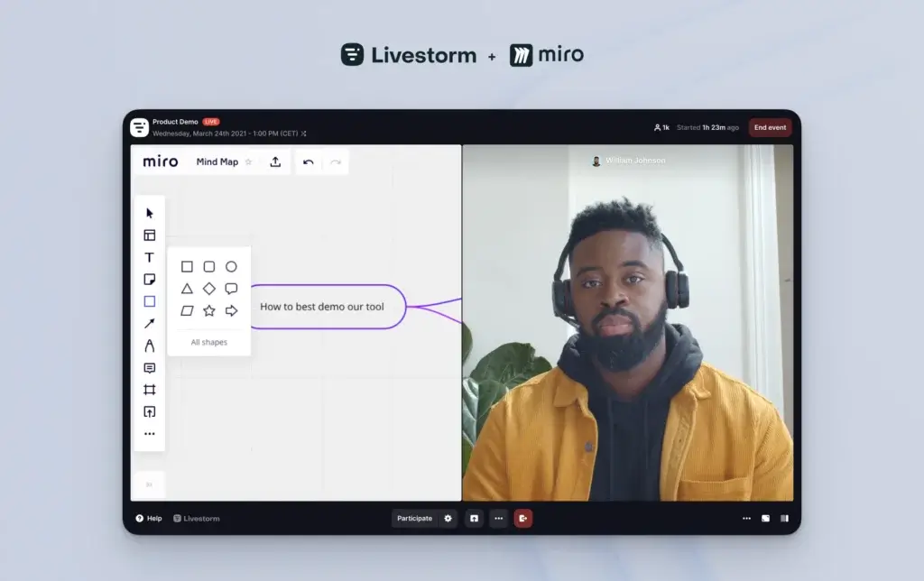924x581 pixels.
Task: Open more tools ellipsis in Miro toolbar
Action: tap(150, 434)
